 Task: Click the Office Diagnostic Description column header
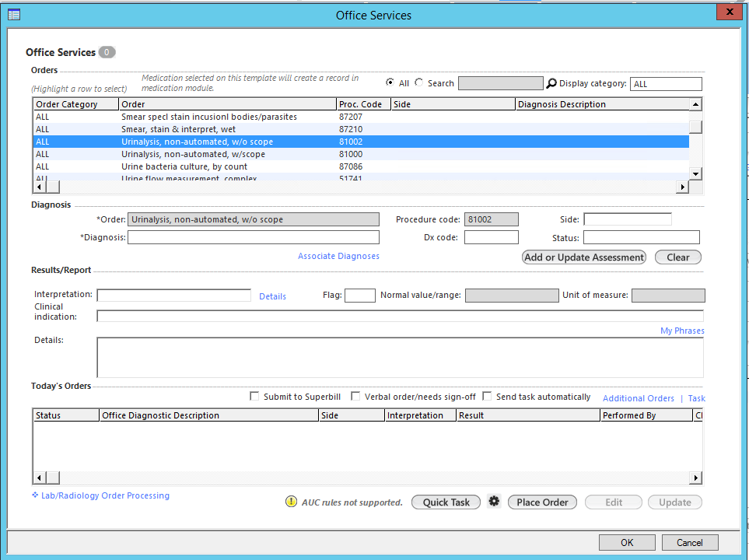(x=208, y=415)
